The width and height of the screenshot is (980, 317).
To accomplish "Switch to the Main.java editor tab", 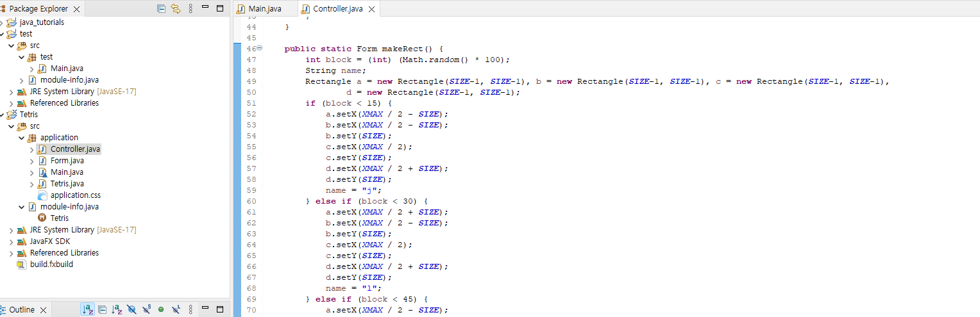I will [x=264, y=9].
